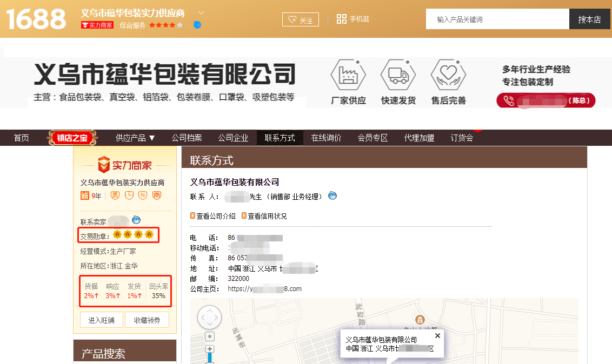Select the 联系方式 nav tab
Screen dimensions: 612x364
click(280, 138)
